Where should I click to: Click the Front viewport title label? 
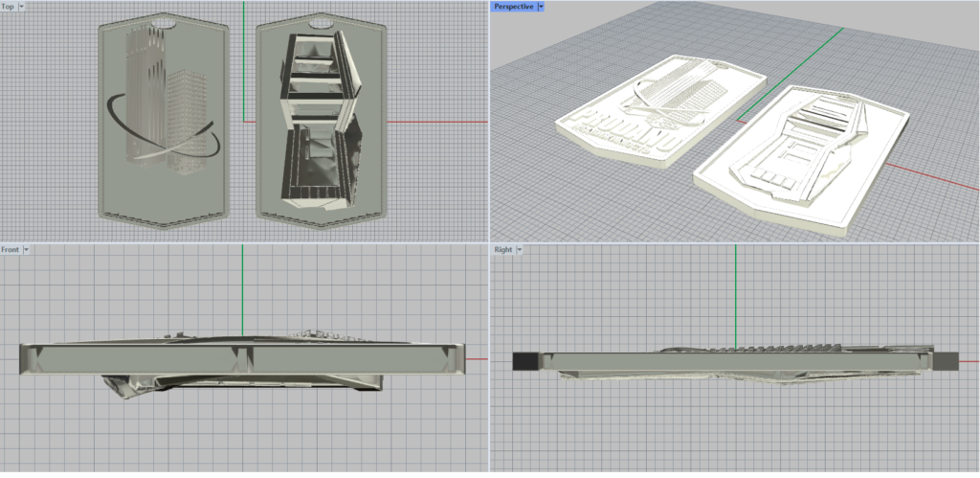[11, 250]
